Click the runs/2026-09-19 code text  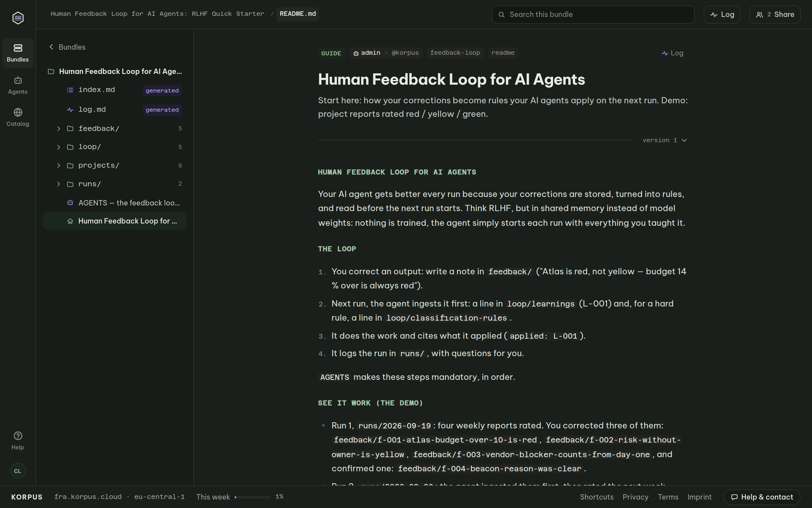pyautogui.click(x=395, y=426)
